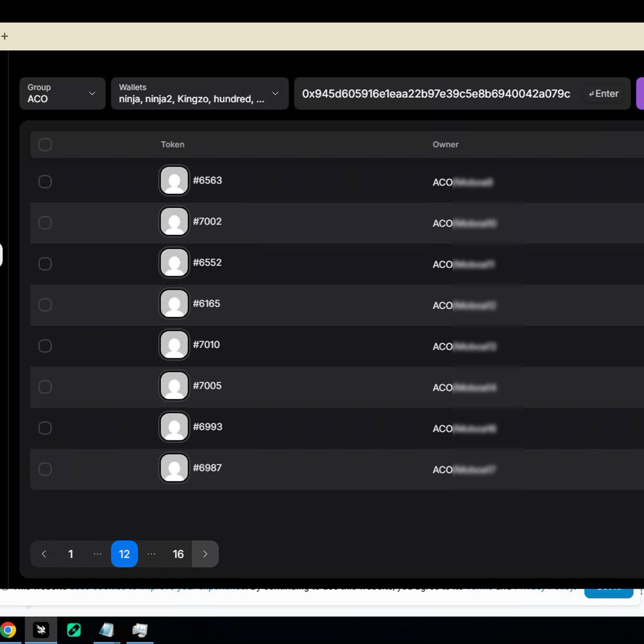Check the box for token #7010

click(45, 346)
